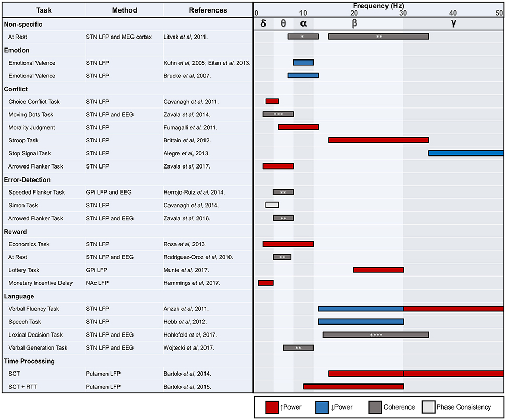Select the gray bar in Lexical Decision Task row
506x420 pixels.
[376, 335]
